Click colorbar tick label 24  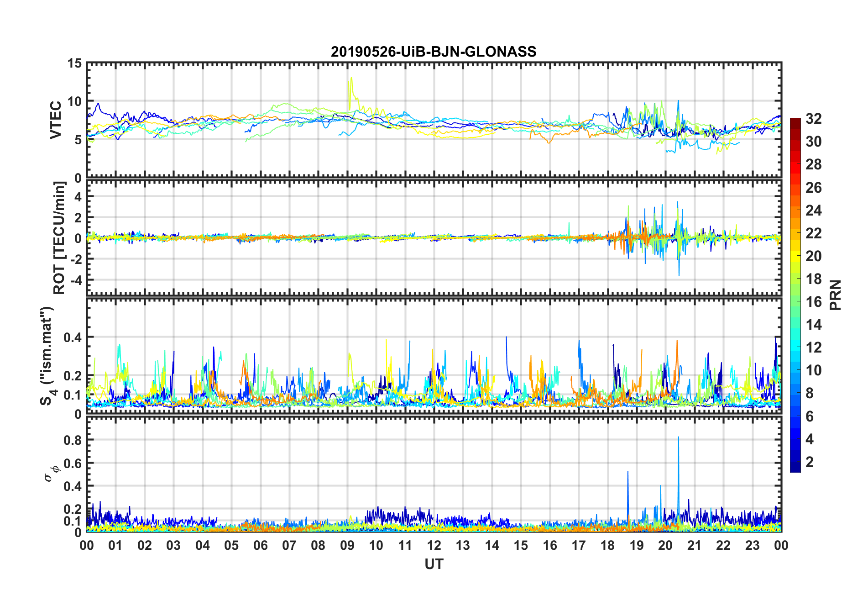(x=813, y=210)
